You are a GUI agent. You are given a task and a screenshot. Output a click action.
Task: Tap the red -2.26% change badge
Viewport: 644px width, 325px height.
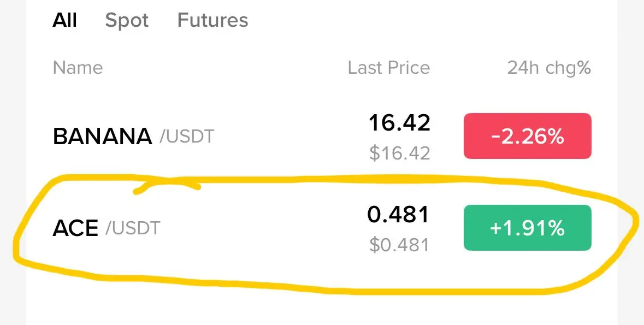pyautogui.click(x=527, y=136)
